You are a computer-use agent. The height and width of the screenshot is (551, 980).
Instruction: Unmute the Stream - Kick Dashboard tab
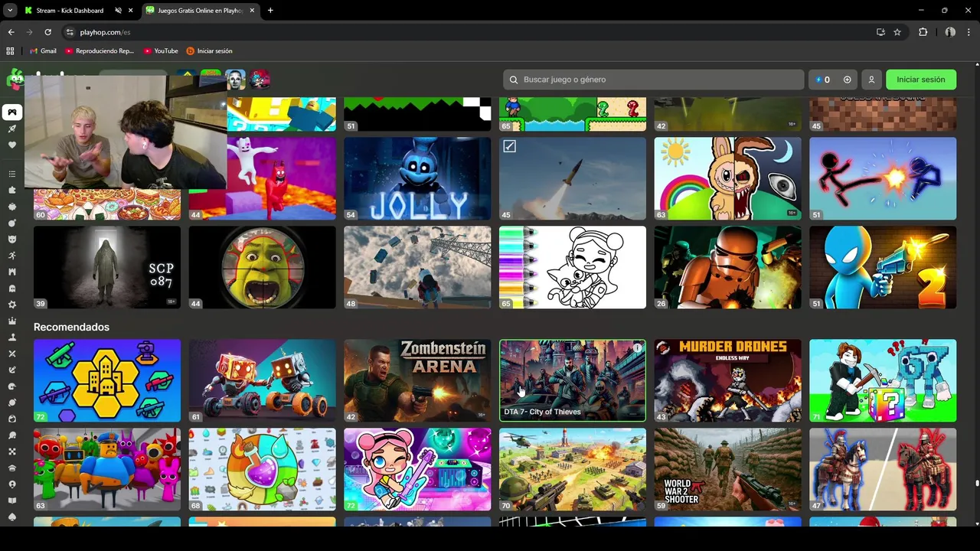[x=118, y=11]
